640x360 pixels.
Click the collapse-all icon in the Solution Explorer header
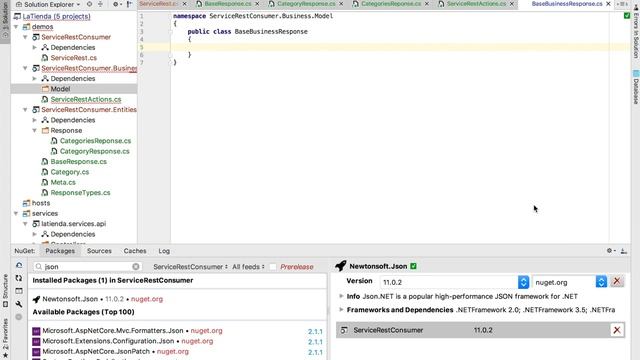click(100, 4)
